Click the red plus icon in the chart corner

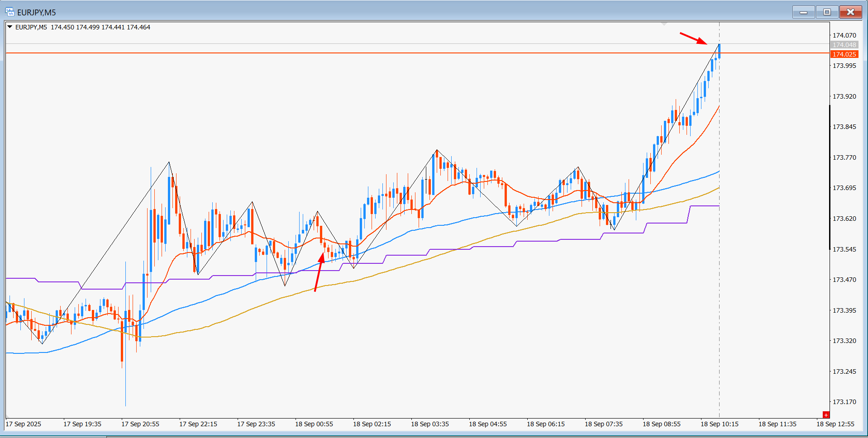(x=826, y=414)
